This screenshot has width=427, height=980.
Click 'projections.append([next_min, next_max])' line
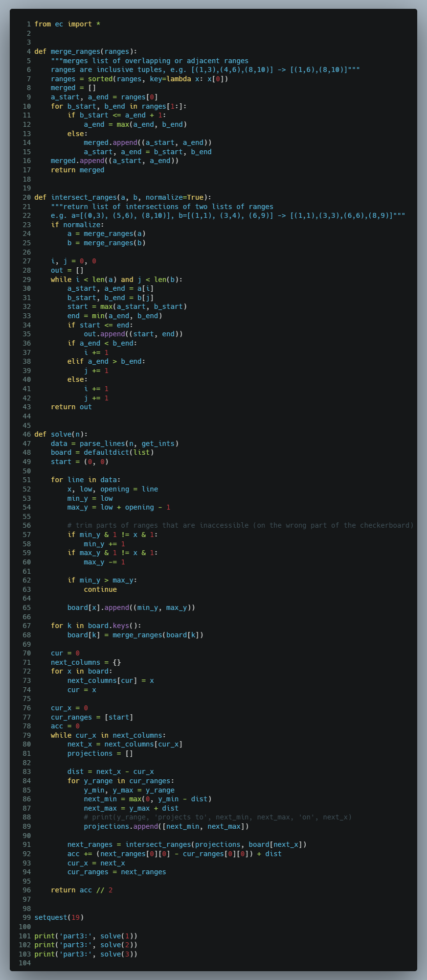click(x=166, y=826)
